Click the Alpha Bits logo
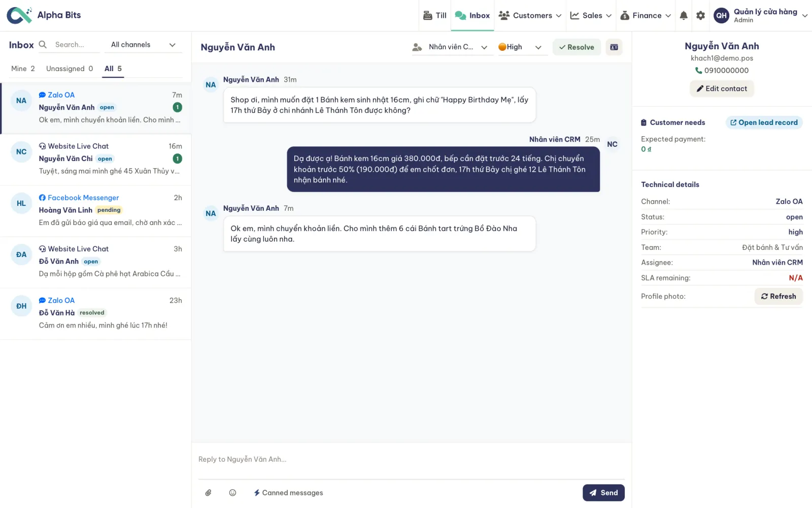This screenshot has width=812, height=508. [44, 15]
